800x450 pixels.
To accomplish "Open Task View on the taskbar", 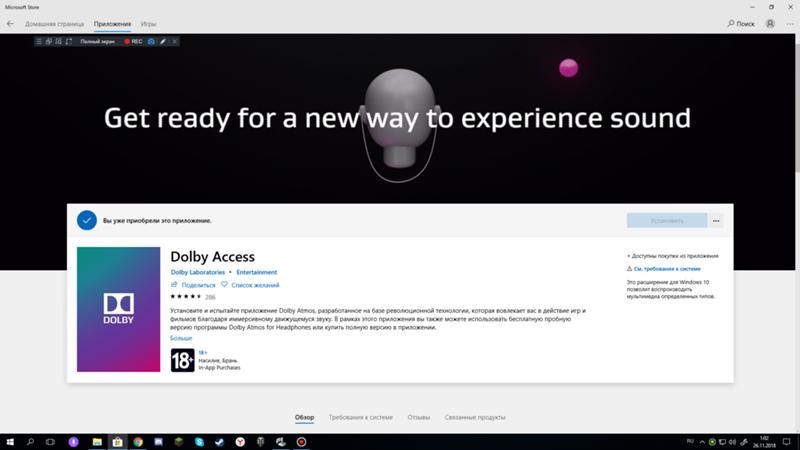I will click(50, 442).
